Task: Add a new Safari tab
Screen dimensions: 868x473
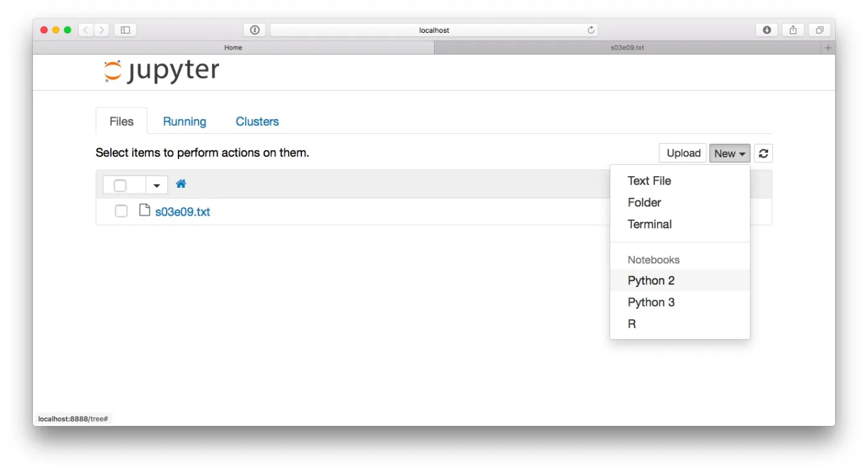Action: [828, 48]
